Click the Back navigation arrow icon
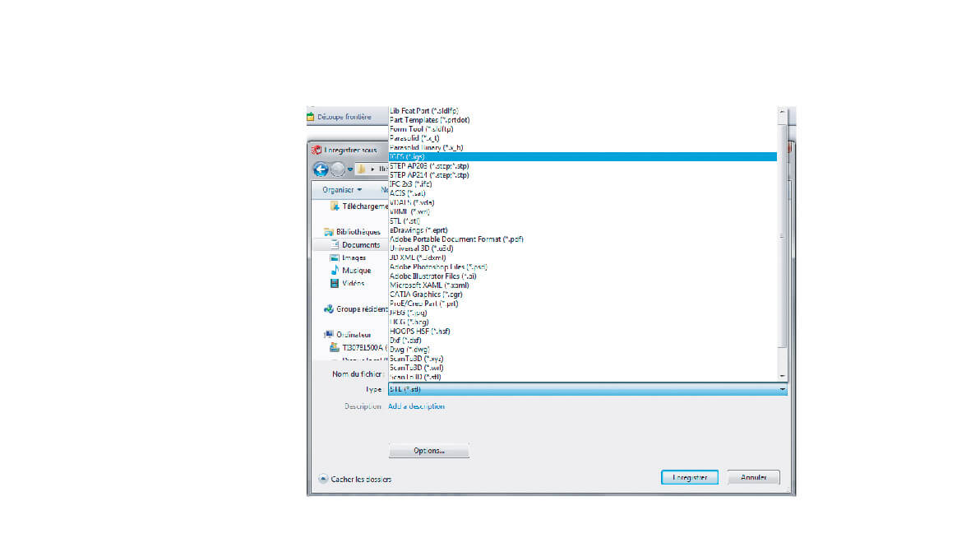 tap(321, 169)
